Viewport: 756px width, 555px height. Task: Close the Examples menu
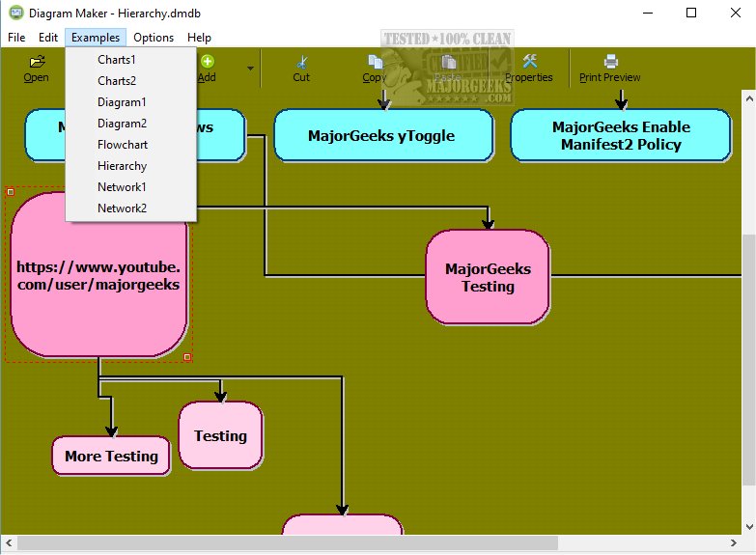pyautogui.click(x=96, y=38)
